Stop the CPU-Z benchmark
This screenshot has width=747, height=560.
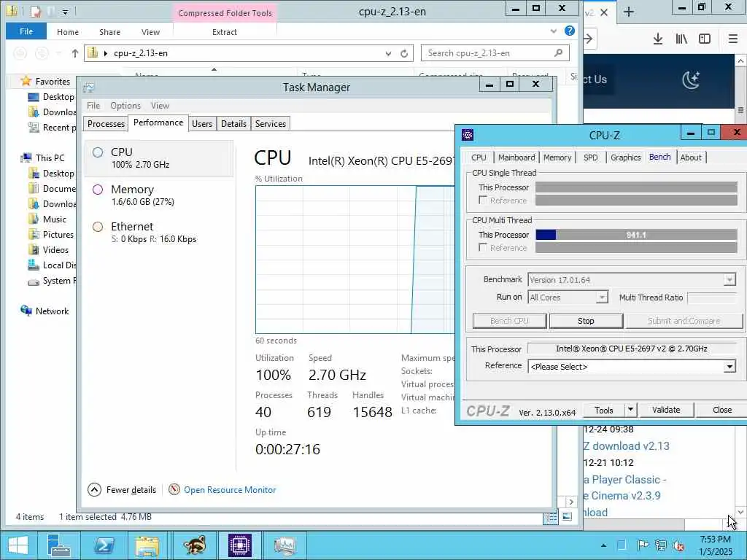[x=586, y=321]
